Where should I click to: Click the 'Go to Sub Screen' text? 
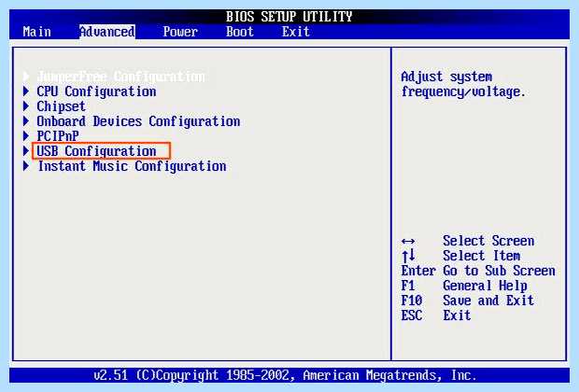pyautogui.click(x=499, y=271)
